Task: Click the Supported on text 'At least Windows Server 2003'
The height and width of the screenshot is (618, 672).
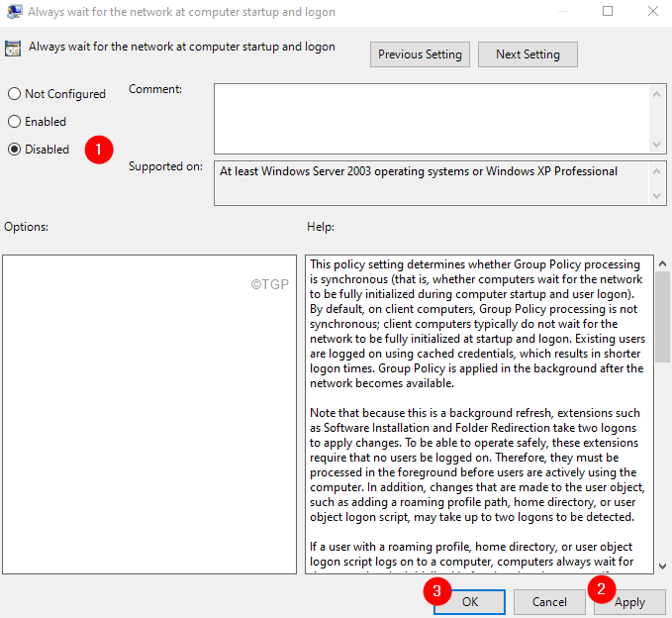Action: tap(295, 171)
